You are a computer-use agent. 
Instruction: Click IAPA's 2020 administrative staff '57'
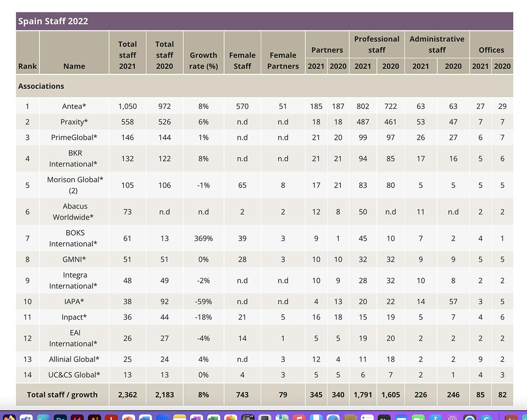pyautogui.click(x=453, y=301)
